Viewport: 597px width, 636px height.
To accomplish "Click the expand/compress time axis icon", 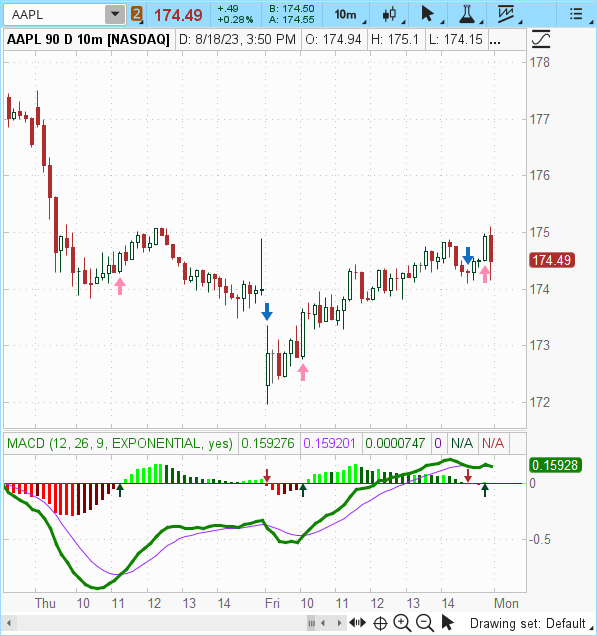I will 357,622.
